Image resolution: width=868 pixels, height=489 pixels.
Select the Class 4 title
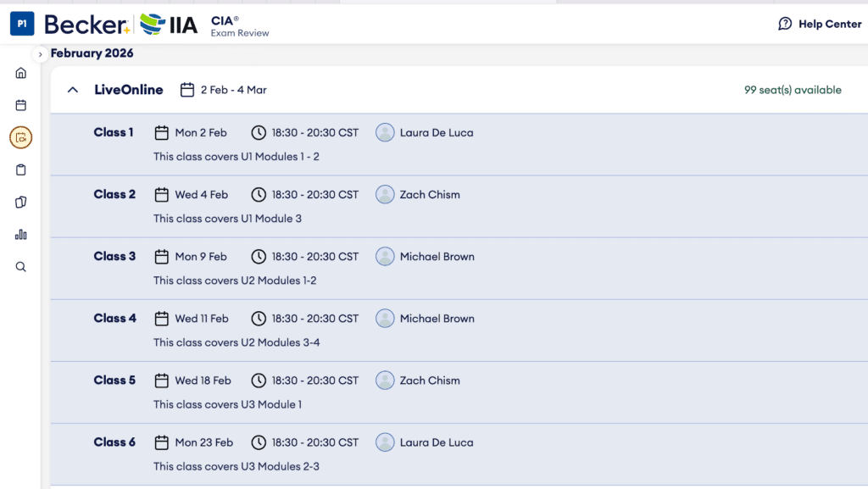114,319
